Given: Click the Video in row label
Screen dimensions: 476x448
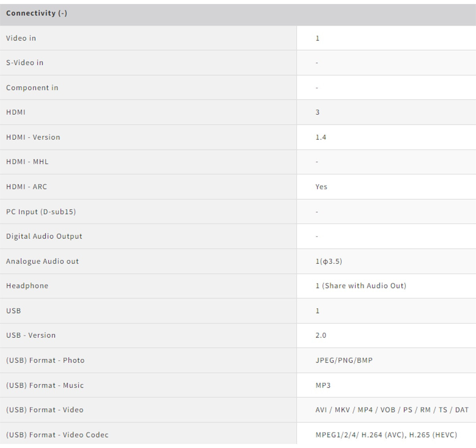Looking at the screenshot, I should [x=21, y=38].
